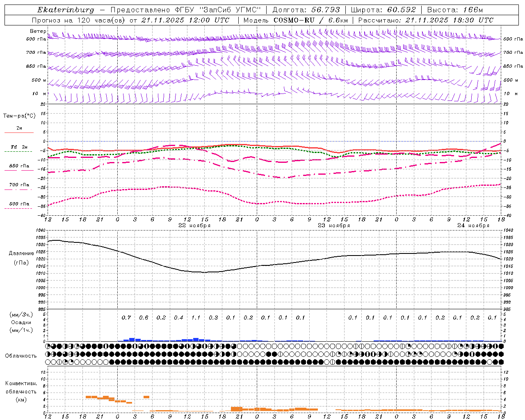This screenshot has width=525, height=420.
Task: Click the 24 ноября date label
Action: pos(473,226)
